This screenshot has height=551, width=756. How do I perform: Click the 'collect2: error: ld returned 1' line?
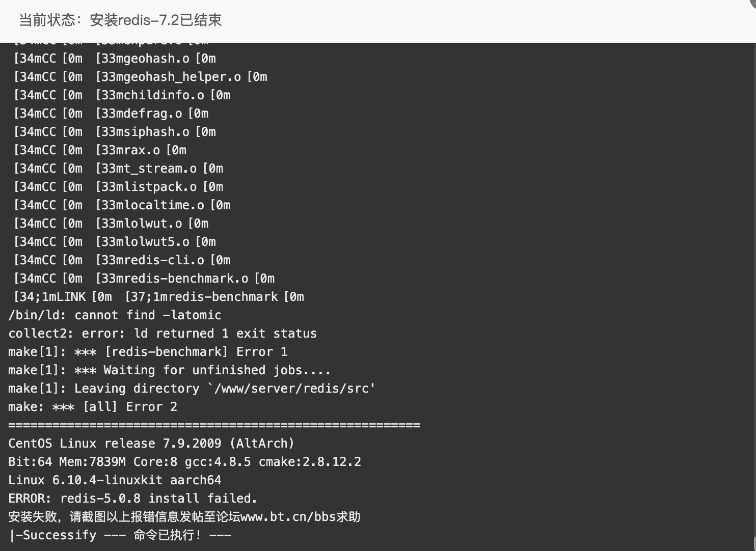[x=163, y=334]
